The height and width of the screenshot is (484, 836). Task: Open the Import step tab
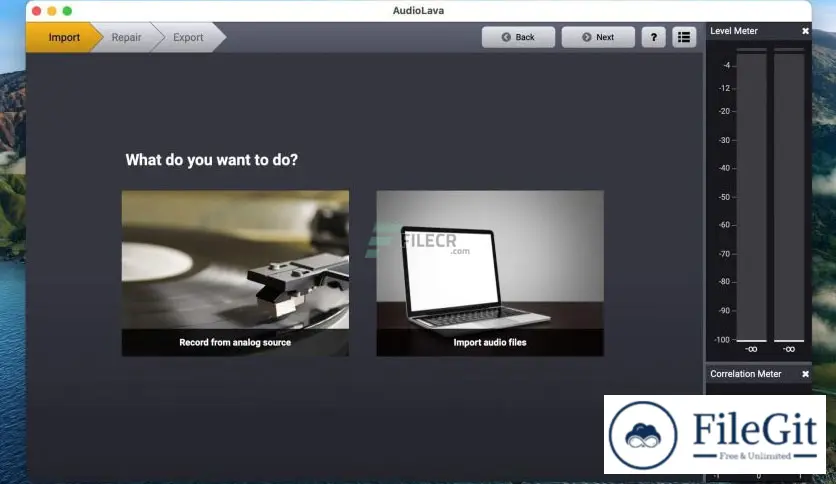click(63, 37)
